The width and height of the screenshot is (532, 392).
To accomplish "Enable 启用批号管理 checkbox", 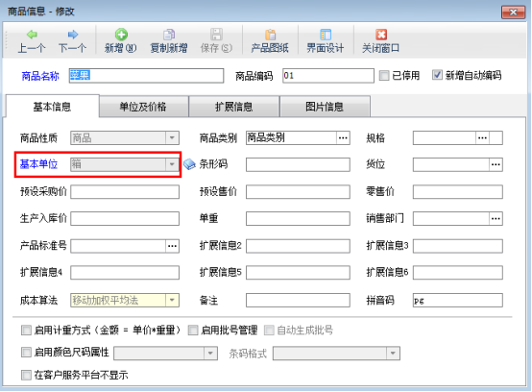I will pyautogui.click(x=193, y=330).
